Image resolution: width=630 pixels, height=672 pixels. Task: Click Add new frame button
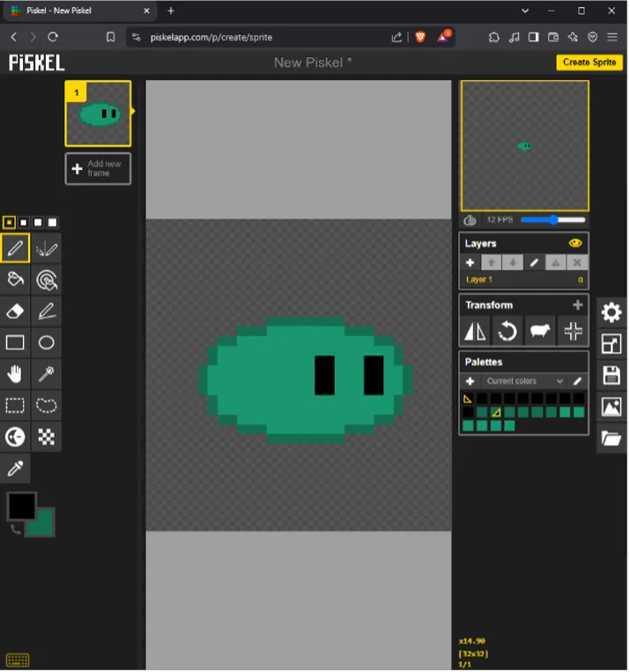point(98,169)
